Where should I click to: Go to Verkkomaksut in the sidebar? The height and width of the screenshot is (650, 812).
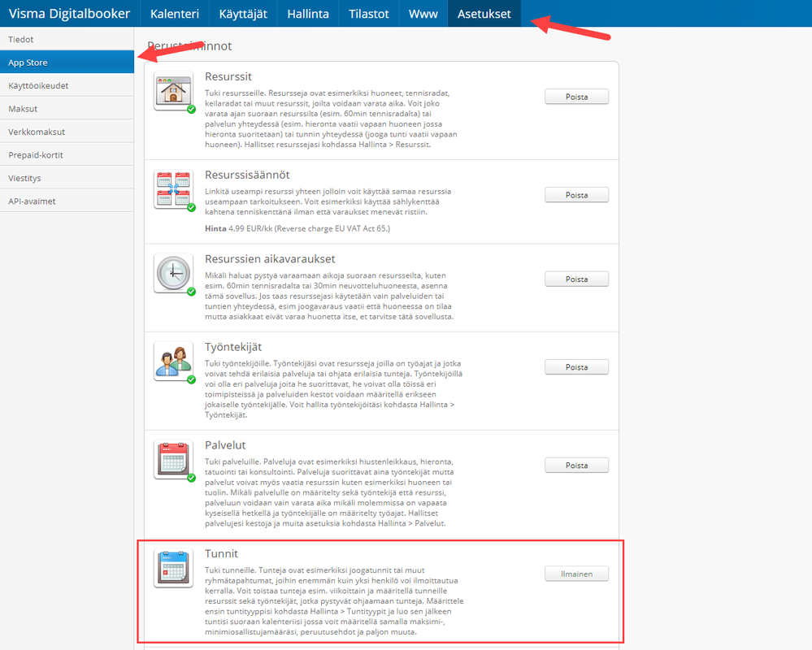click(x=67, y=132)
